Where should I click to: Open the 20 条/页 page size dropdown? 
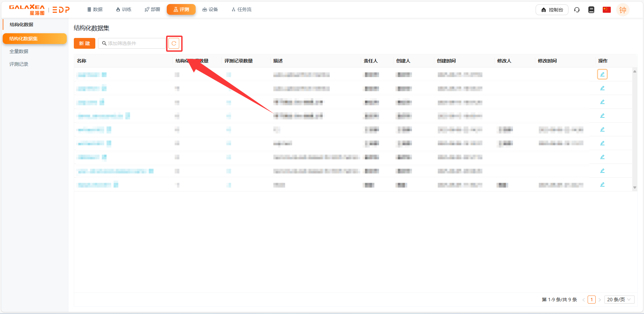click(x=619, y=300)
